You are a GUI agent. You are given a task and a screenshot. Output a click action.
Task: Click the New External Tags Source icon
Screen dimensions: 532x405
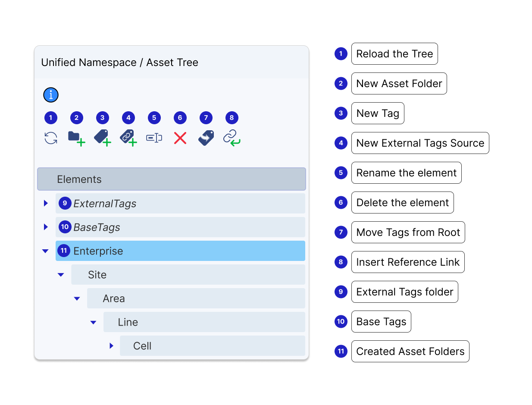click(x=128, y=138)
